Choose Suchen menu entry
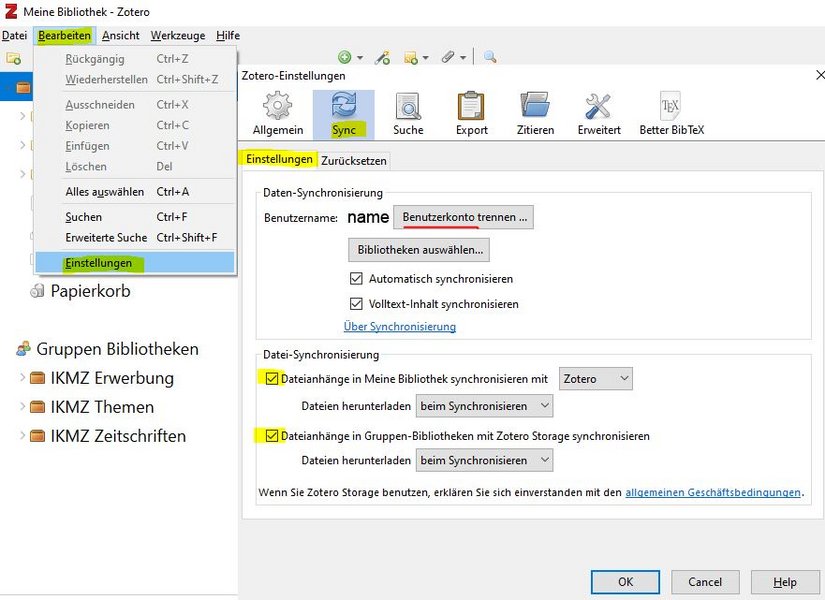Screen dimensions: 825x600 pos(135,217)
